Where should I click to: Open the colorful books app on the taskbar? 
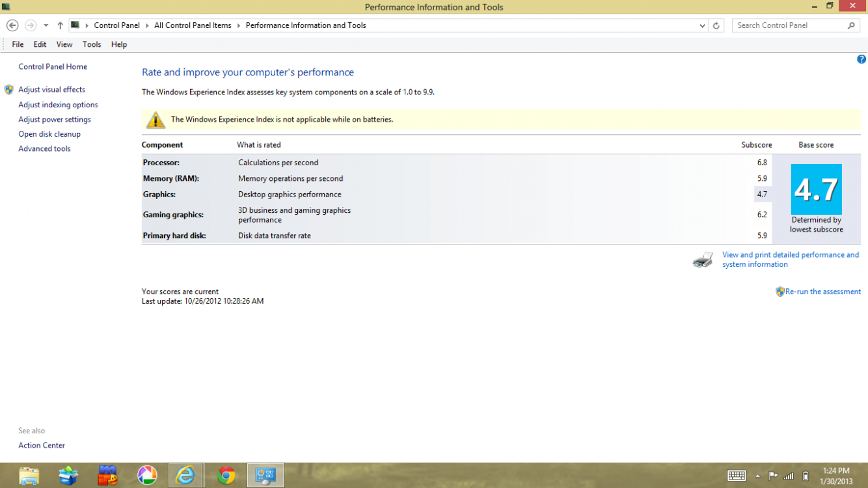coord(107,476)
